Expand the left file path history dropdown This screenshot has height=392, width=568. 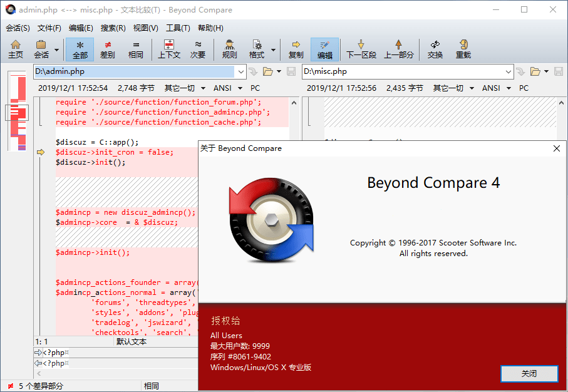click(241, 72)
